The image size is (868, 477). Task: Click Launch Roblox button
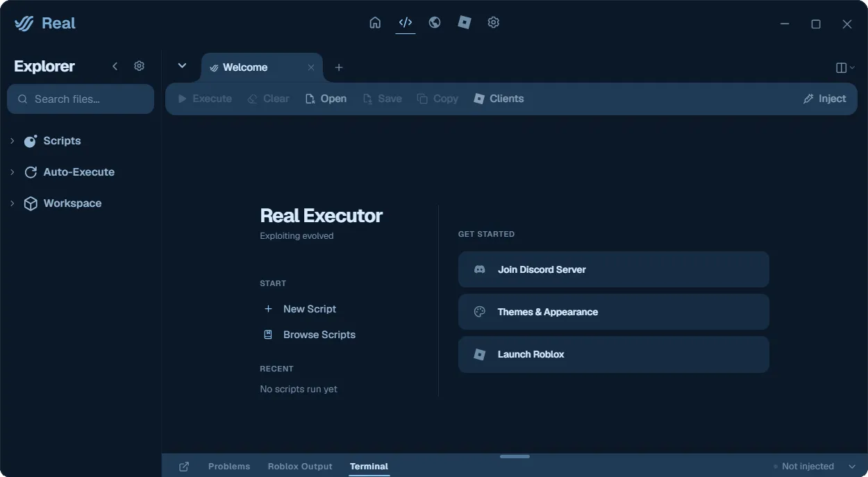[614, 354]
